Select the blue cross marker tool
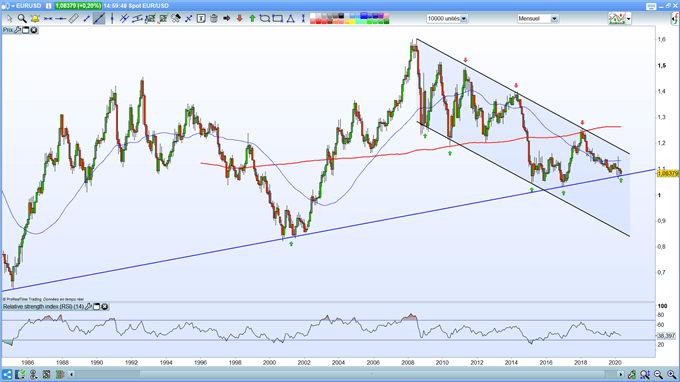The width and height of the screenshot is (680, 382). pyautogui.click(x=189, y=19)
